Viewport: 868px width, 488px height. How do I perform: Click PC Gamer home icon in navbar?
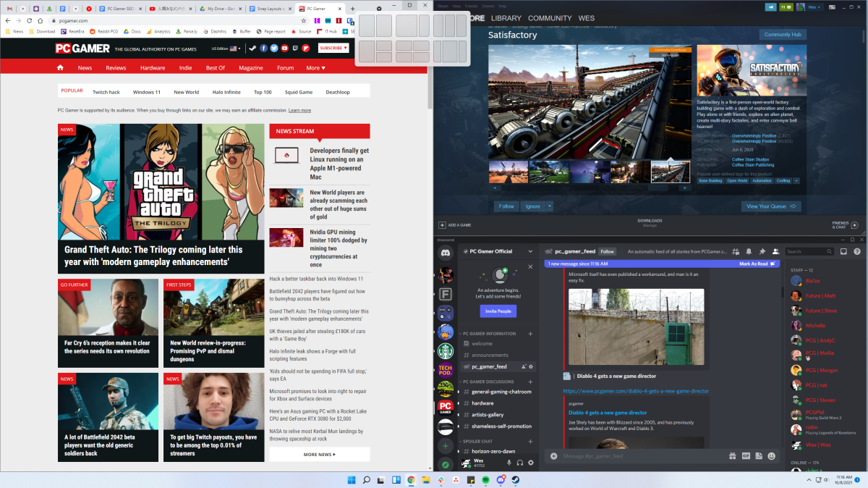[x=60, y=67]
